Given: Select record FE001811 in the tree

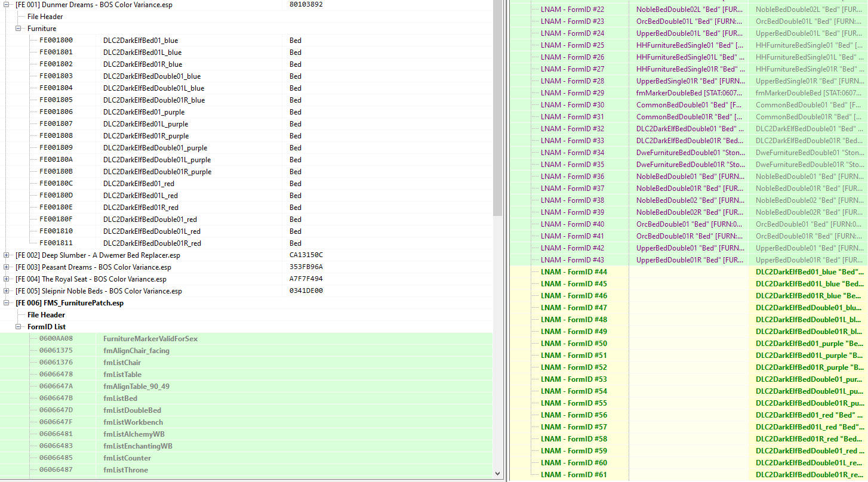Looking at the screenshot, I should pos(247,243).
